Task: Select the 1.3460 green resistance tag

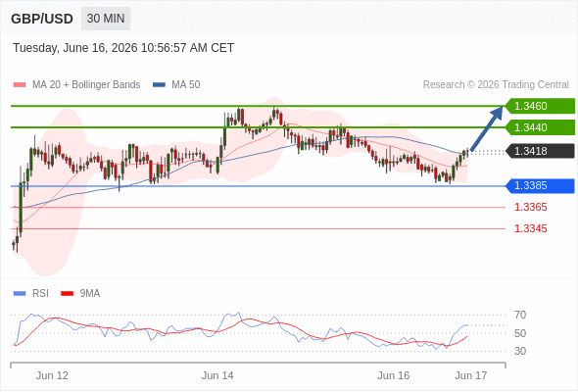Action: (x=540, y=106)
